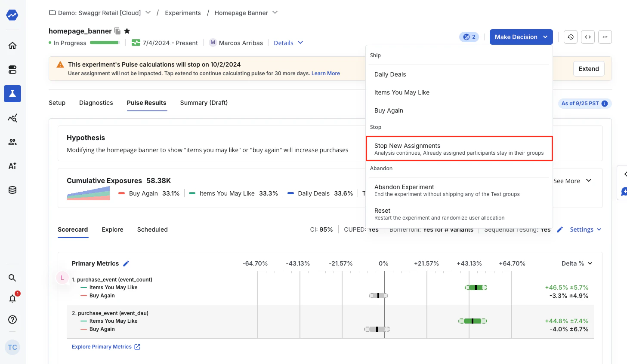Edit Primary Metrics with pencil icon
The width and height of the screenshot is (627, 364).
[126, 263]
